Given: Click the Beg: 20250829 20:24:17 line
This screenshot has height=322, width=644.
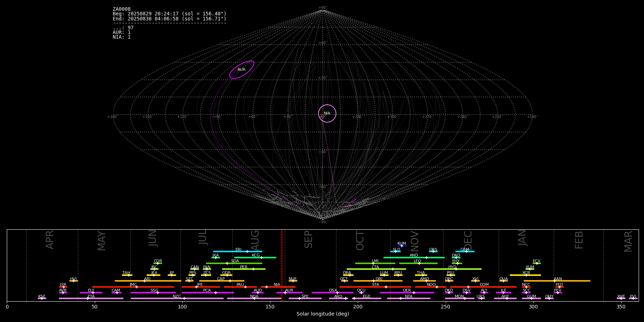Looking at the screenshot, I should pos(170,14).
